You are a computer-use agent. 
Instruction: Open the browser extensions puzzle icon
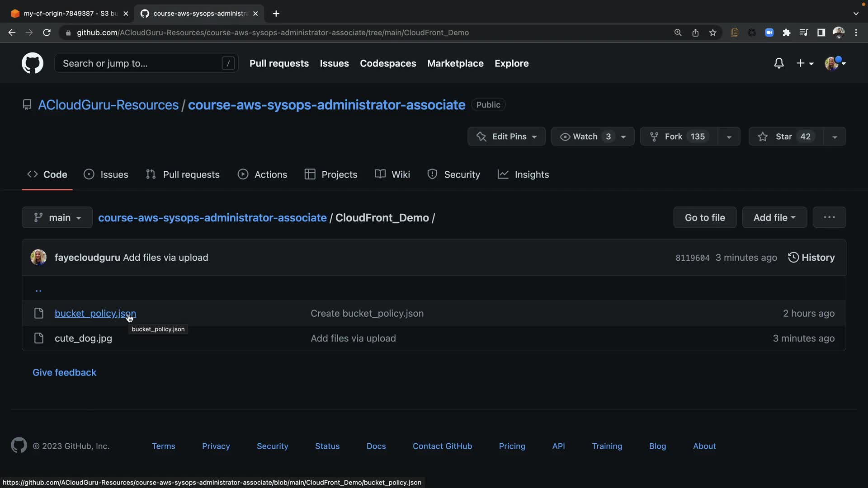pyautogui.click(x=787, y=33)
